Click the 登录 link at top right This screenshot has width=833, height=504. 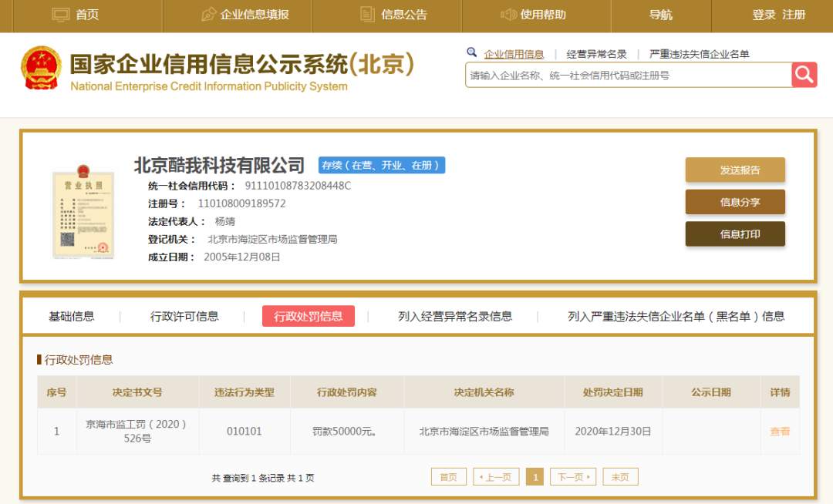click(764, 15)
